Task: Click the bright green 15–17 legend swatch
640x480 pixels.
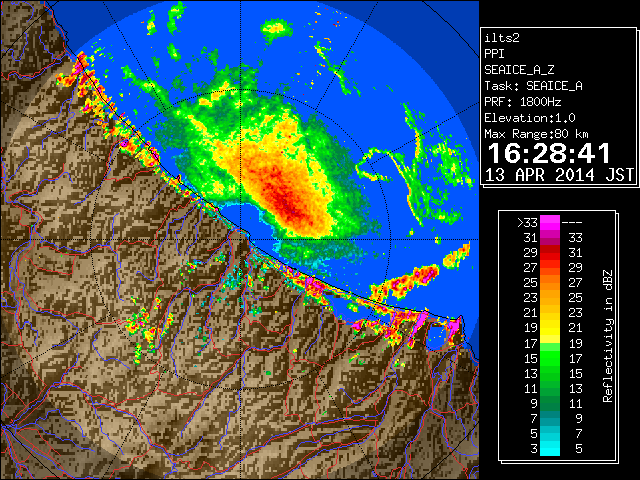Action: [x=550, y=358]
